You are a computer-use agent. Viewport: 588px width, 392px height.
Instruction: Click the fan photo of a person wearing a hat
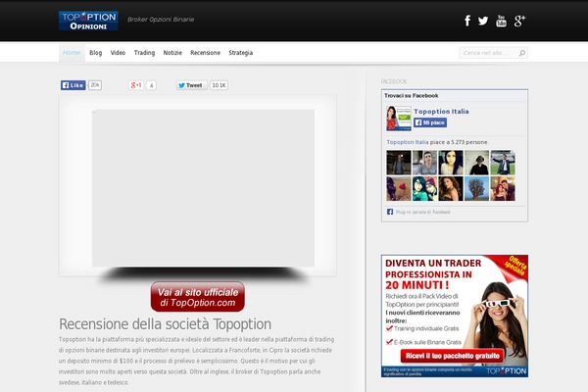(477, 163)
